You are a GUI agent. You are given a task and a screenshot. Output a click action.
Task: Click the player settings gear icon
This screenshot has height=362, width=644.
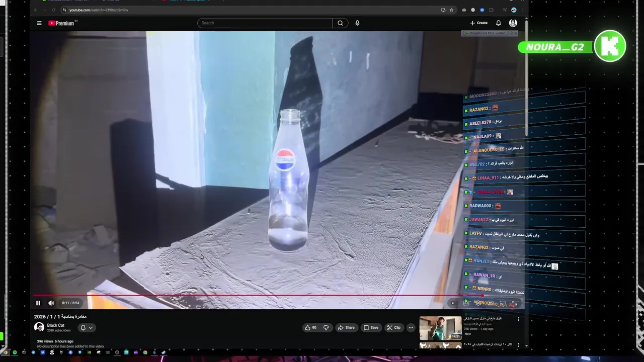coord(478,303)
